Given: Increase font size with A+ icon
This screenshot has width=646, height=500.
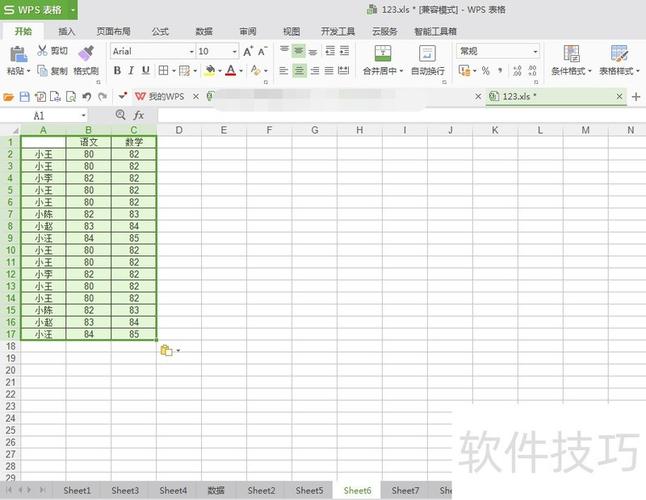Looking at the screenshot, I should pos(248,51).
